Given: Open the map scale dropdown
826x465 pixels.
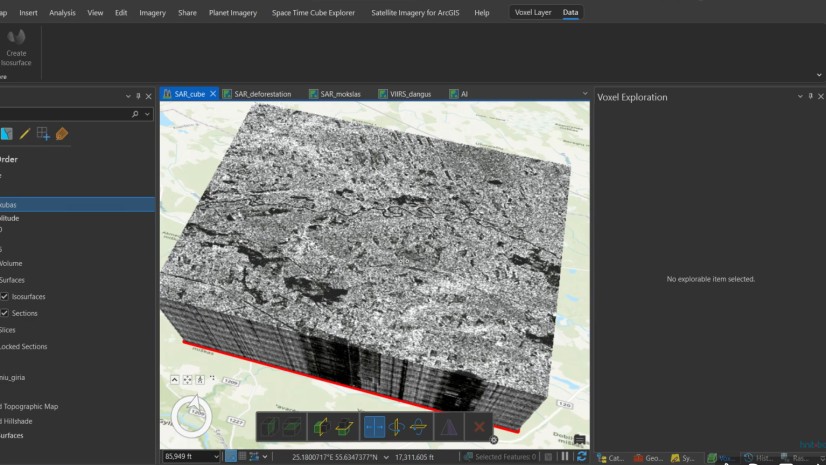Looking at the screenshot, I should [216, 457].
